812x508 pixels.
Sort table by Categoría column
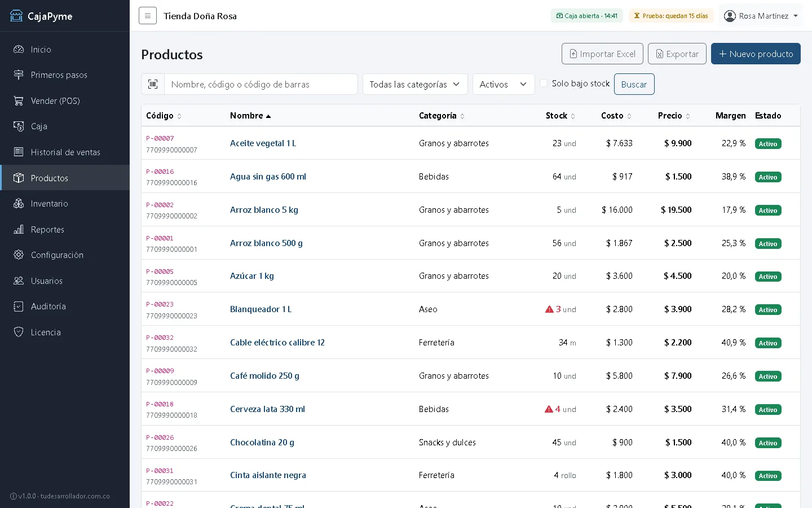442,116
